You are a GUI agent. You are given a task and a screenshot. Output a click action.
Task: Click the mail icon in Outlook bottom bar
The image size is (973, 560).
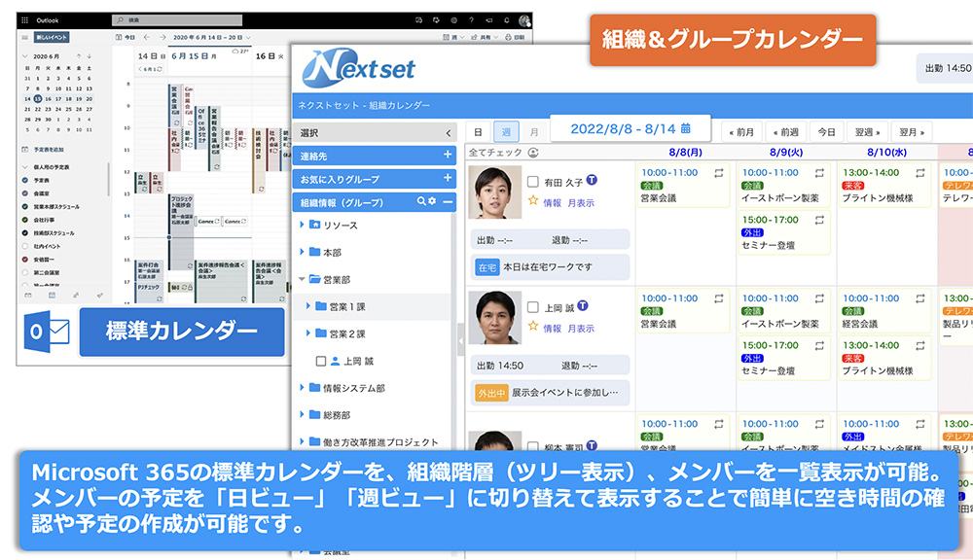[28, 296]
